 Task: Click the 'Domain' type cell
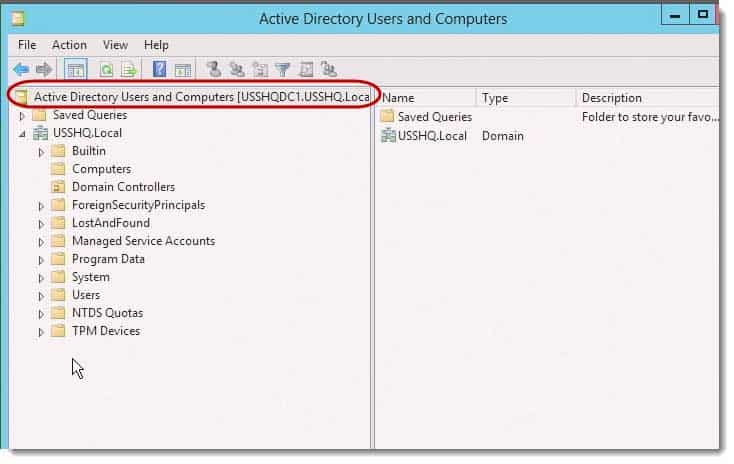503,136
